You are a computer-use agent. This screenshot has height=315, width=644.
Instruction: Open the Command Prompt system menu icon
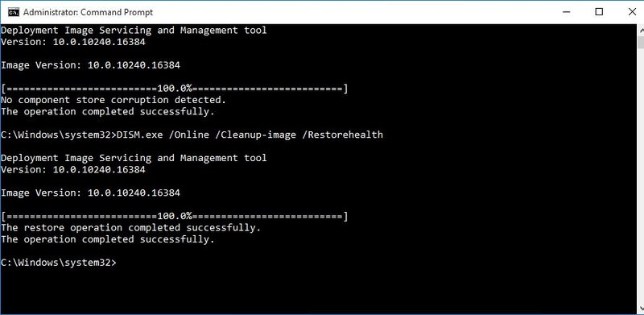point(14,12)
